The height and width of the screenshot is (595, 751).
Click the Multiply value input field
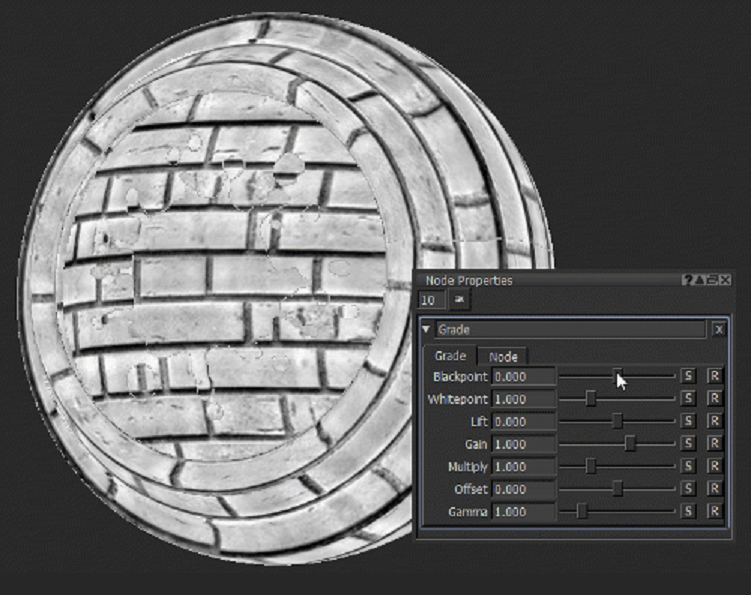[524, 467]
